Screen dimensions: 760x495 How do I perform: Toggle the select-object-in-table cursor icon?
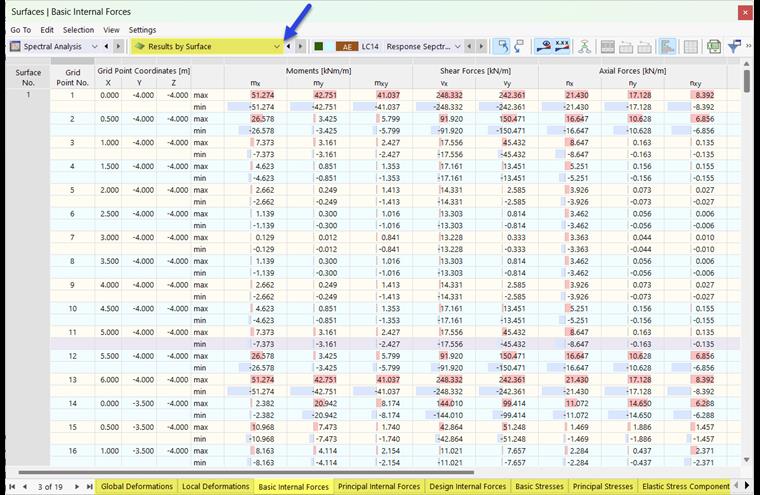pyautogui.click(x=502, y=47)
